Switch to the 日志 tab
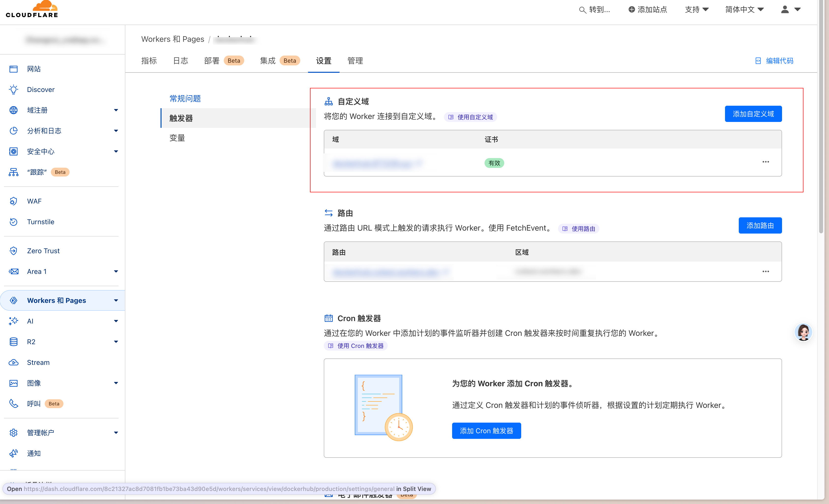Viewport: 829px width, 504px height. pos(180,61)
